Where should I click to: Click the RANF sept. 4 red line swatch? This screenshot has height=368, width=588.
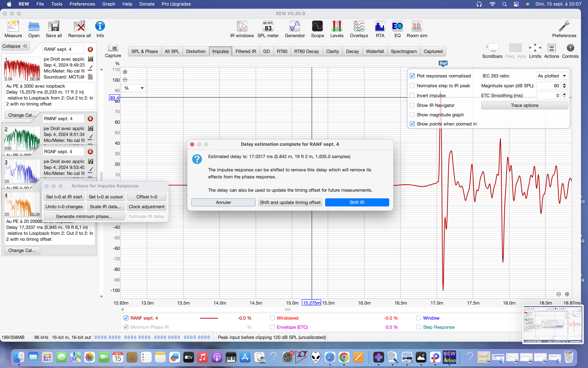click(209, 318)
